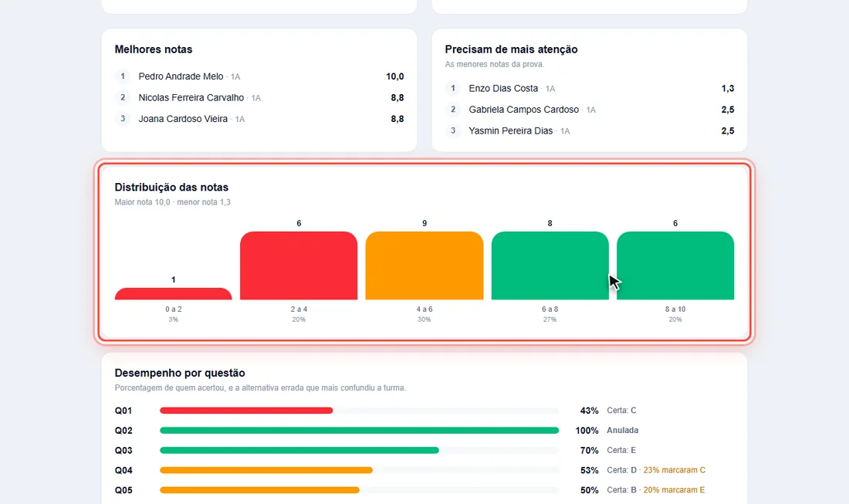The width and height of the screenshot is (849, 504).
Task: Click the 6 a 8 range label
Action: 550,309
